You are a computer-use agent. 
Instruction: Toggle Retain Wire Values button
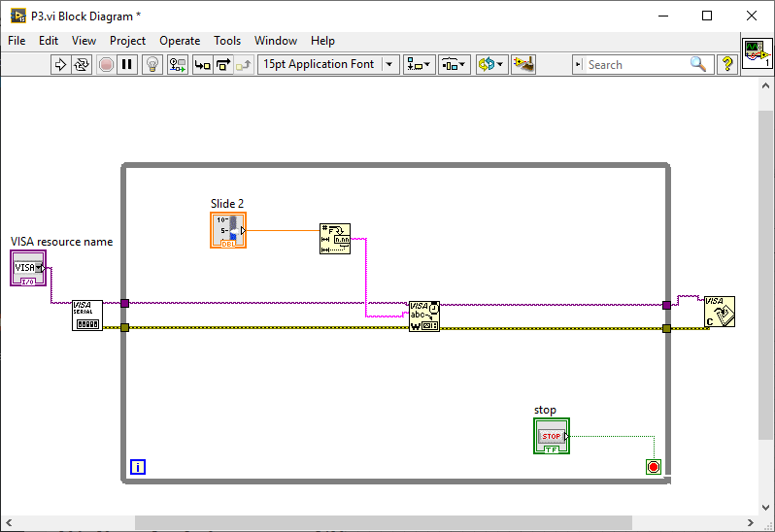(x=177, y=65)
